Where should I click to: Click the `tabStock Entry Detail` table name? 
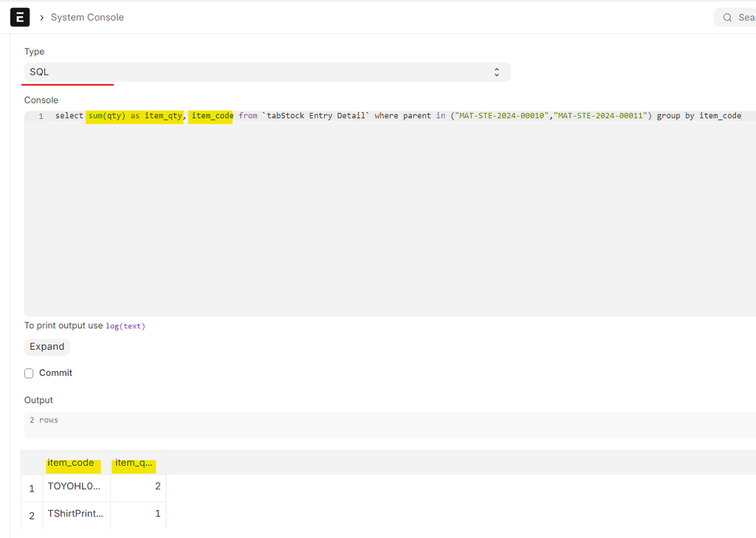(x=316, y=116)
